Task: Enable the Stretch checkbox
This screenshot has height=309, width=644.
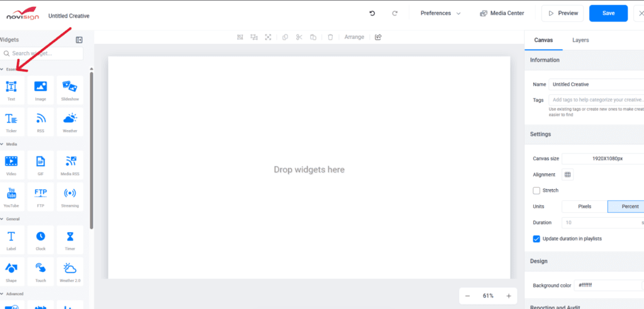Action: [x=536, y=190]
